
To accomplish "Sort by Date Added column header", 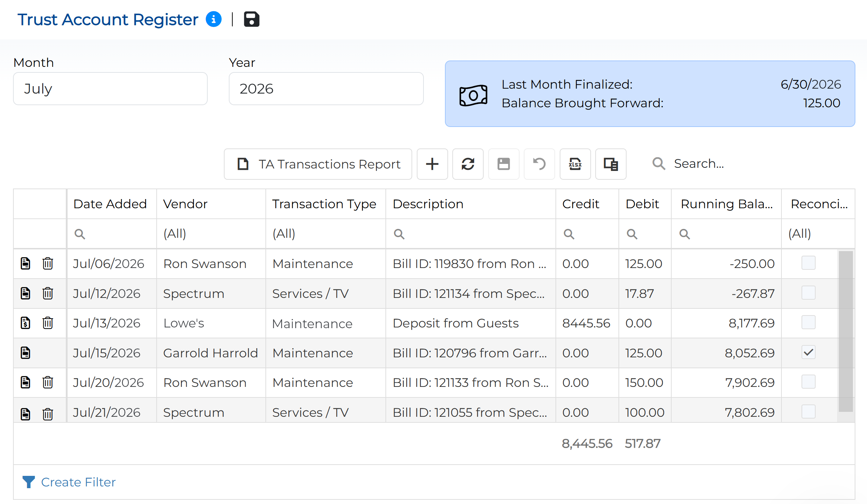I will coord(110,204).
